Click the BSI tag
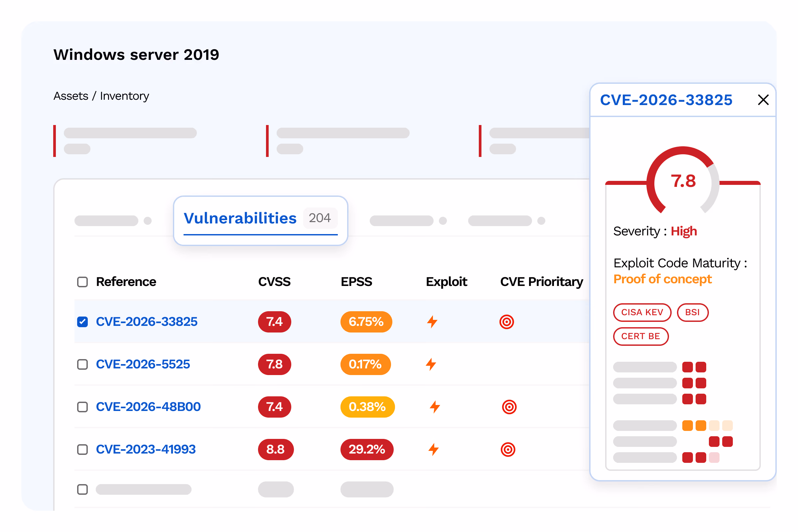798x532 pixels. (693, 313)
